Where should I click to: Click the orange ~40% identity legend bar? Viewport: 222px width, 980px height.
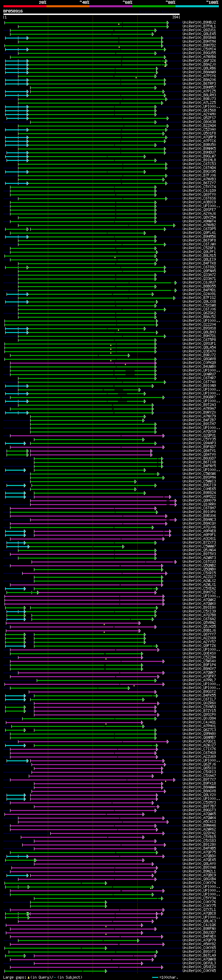tap(68, 6)
